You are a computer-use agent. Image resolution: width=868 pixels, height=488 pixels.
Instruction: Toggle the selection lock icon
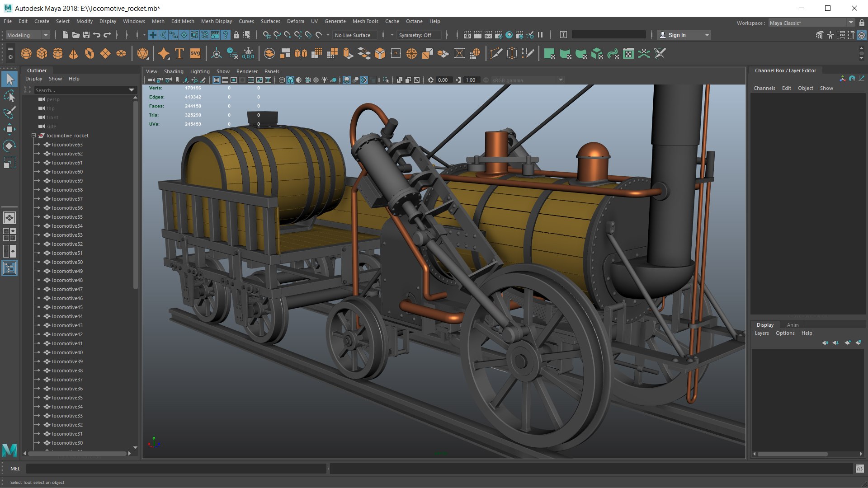pos(236,35)
